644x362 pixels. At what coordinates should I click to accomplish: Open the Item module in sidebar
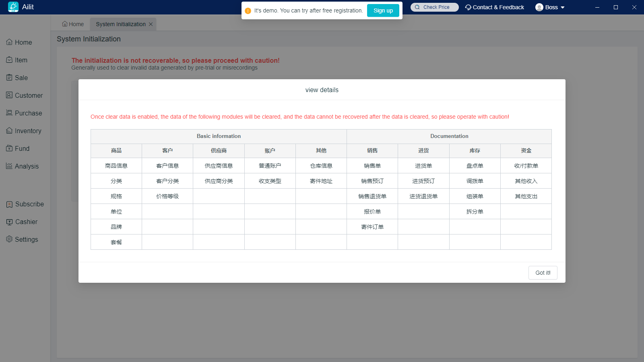coord(21,60)
